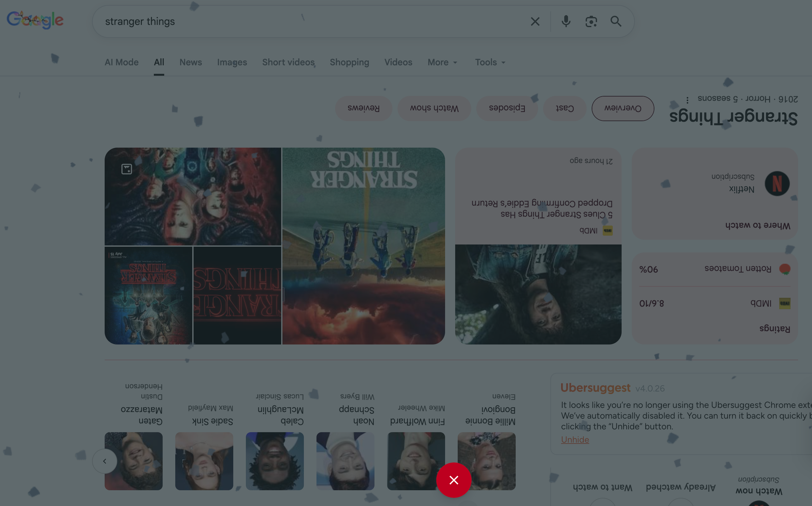The height and width of the screenshot is (506, 812).
Task: Select the All tab
Action: (159, 62)
